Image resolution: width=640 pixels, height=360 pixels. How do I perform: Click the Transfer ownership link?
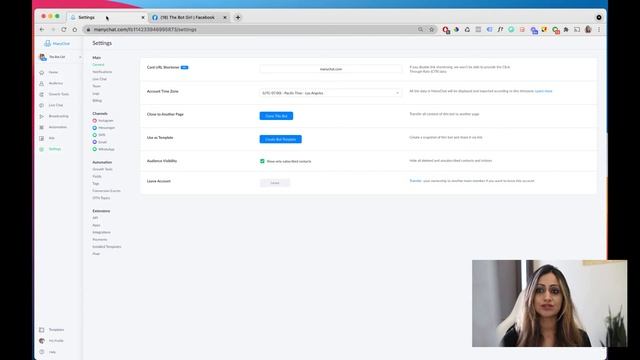(x=415, y=181)
